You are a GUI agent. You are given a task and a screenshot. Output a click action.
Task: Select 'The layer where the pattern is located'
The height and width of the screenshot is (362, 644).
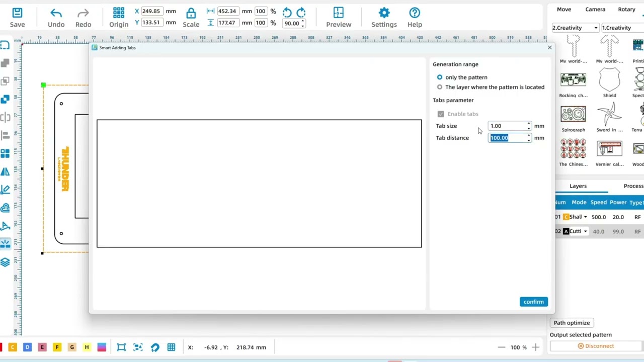440,87
